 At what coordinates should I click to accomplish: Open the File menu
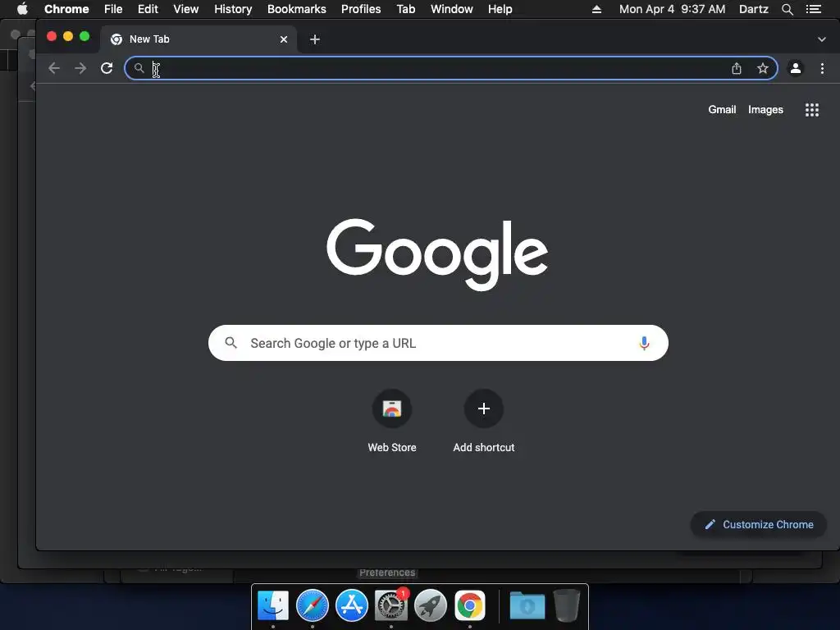point(113,9)
